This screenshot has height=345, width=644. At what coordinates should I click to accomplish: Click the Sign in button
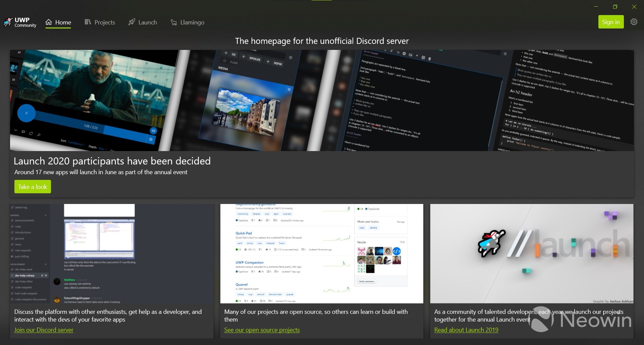611,22
